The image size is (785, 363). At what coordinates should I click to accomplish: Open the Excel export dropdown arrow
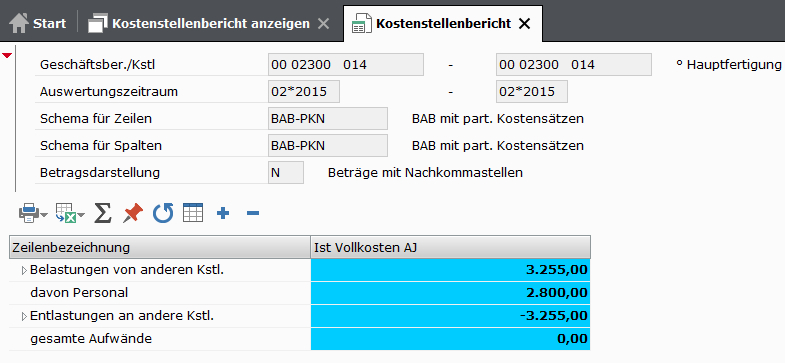[81, 215]
